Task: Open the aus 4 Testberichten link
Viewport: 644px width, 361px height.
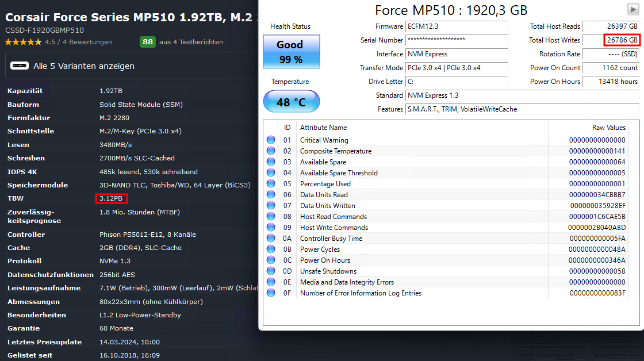Action: 191,42
